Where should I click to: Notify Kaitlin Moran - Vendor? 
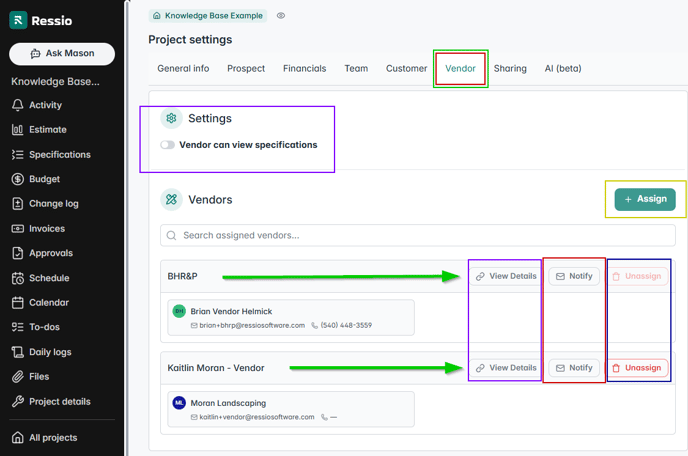pos(574,368)
